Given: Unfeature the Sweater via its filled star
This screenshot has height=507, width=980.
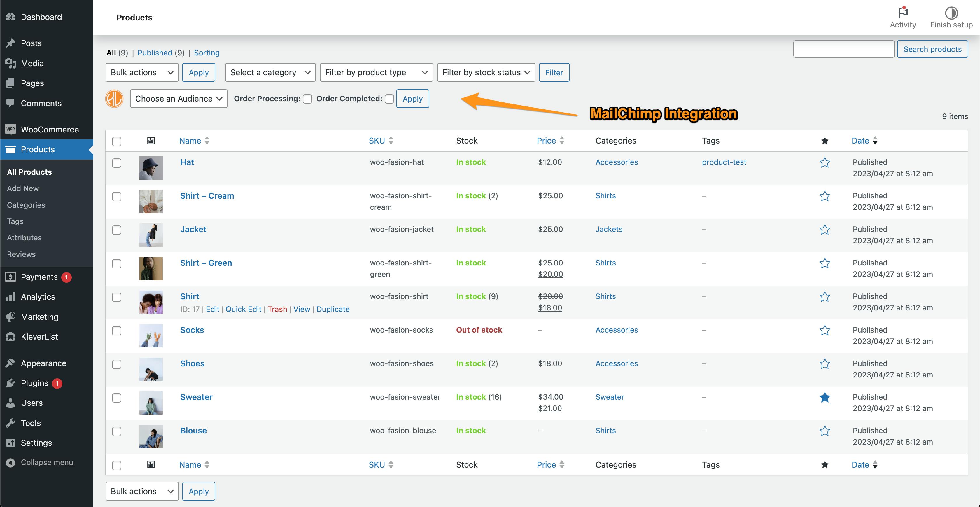Looking at the screenshot, I should click(825, 397).
